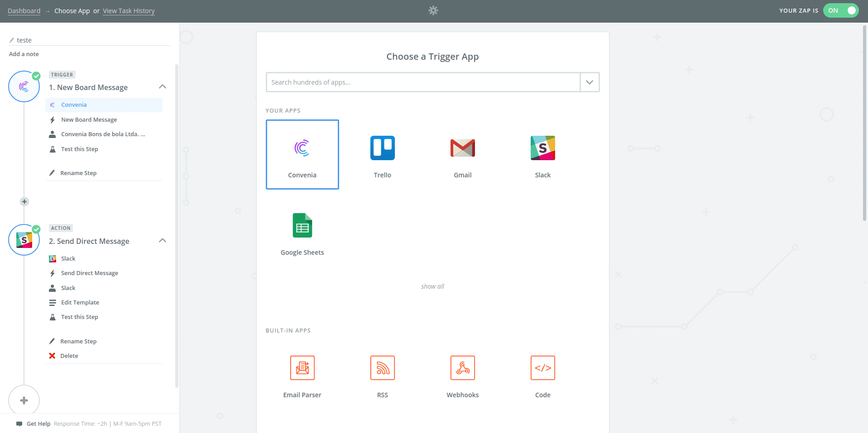Open View Task History
This screenshot has height=433, width=868.
click(129, 11)
